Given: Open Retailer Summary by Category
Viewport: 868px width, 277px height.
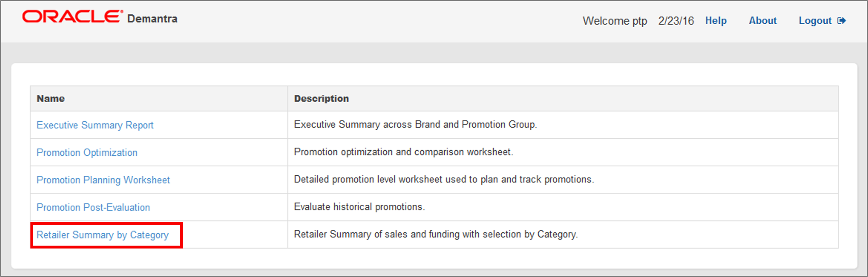Looking at the screenshot, I should [x=102, y=235].
